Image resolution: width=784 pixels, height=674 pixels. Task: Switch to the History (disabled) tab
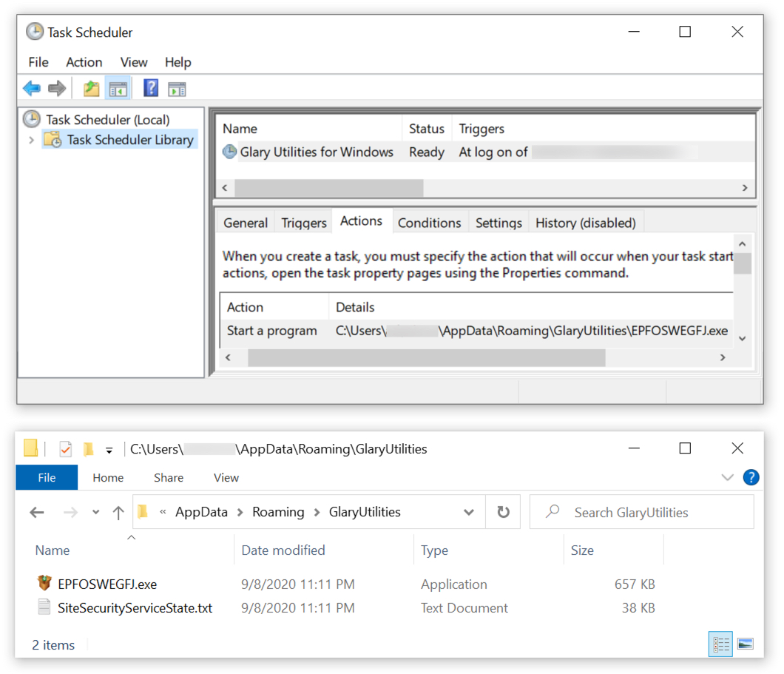click(x=586, y=223)
